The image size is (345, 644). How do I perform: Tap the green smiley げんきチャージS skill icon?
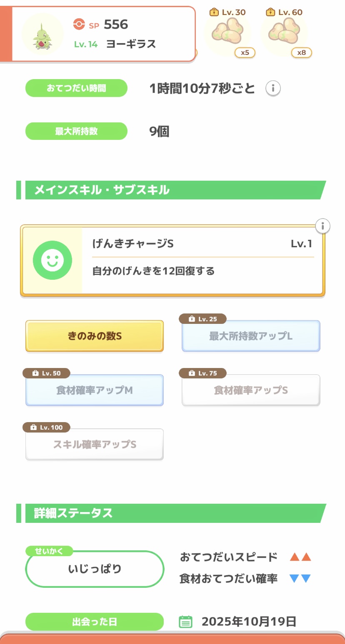click(x=52, y=260)
